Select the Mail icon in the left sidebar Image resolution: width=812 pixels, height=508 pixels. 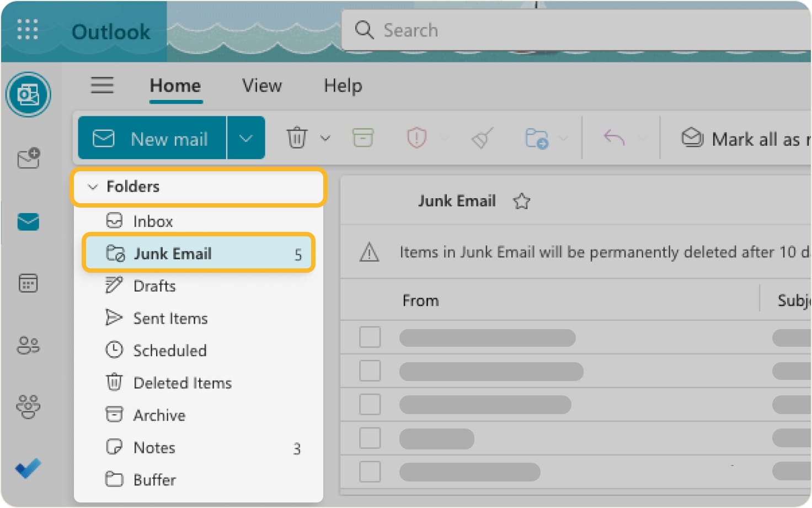tap(28, 222)
